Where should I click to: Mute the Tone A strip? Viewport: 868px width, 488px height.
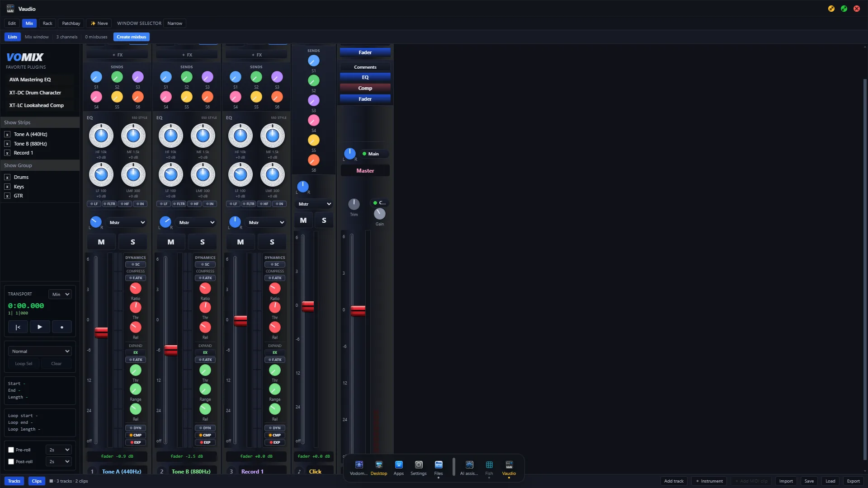coord(101,242)
